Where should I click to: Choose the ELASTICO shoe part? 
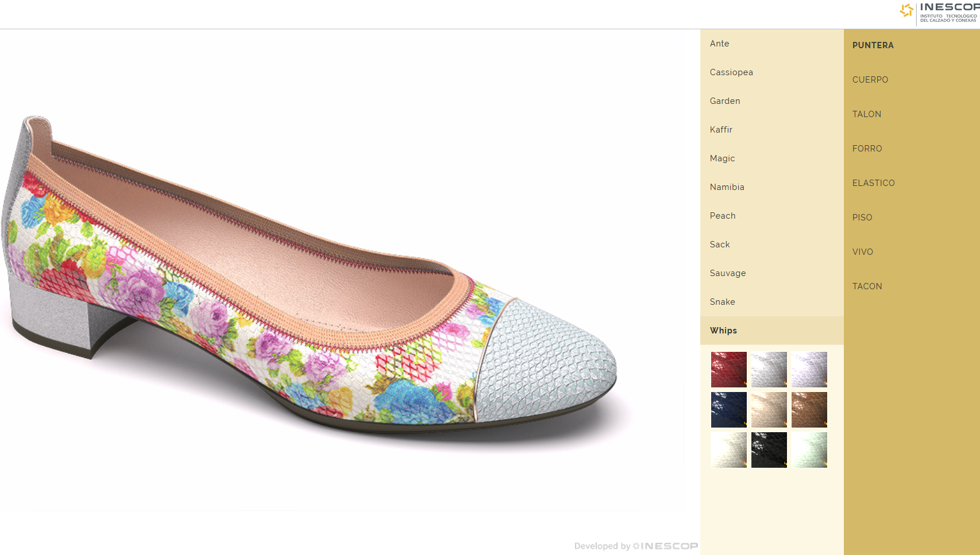click(x=873, y=183)
